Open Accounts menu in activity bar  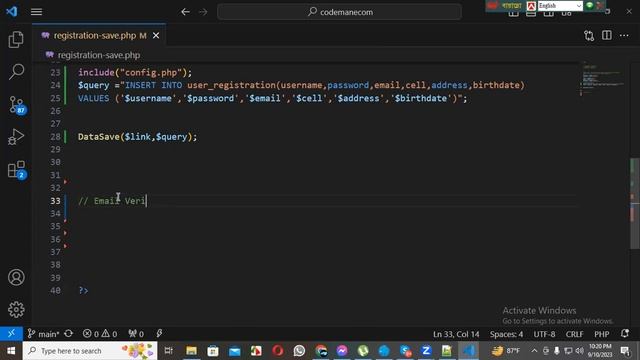point(16,278)
